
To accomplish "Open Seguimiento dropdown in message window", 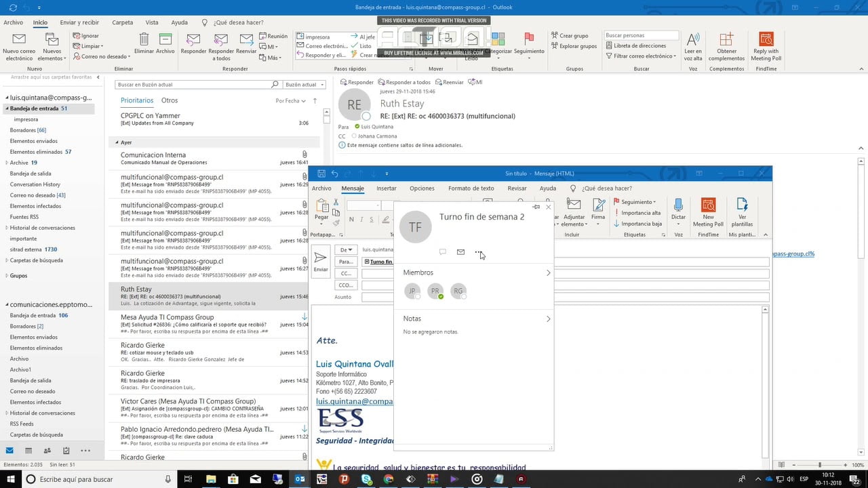I will pyautogui.click(x=635, y=202).
